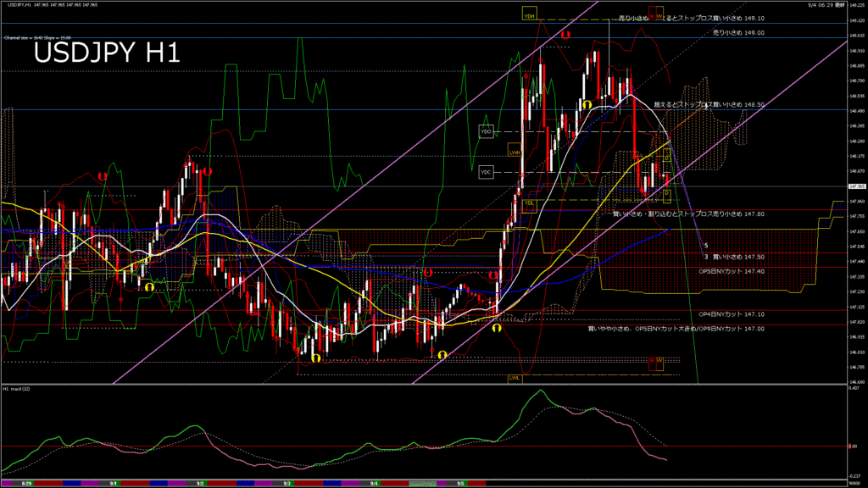868x488 pixels.
Task: Click the large USDJPY H1 chart title
Action: 106,53
